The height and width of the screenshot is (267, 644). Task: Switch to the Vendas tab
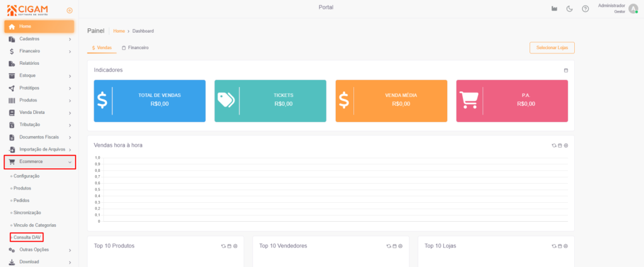coord(102,48)
